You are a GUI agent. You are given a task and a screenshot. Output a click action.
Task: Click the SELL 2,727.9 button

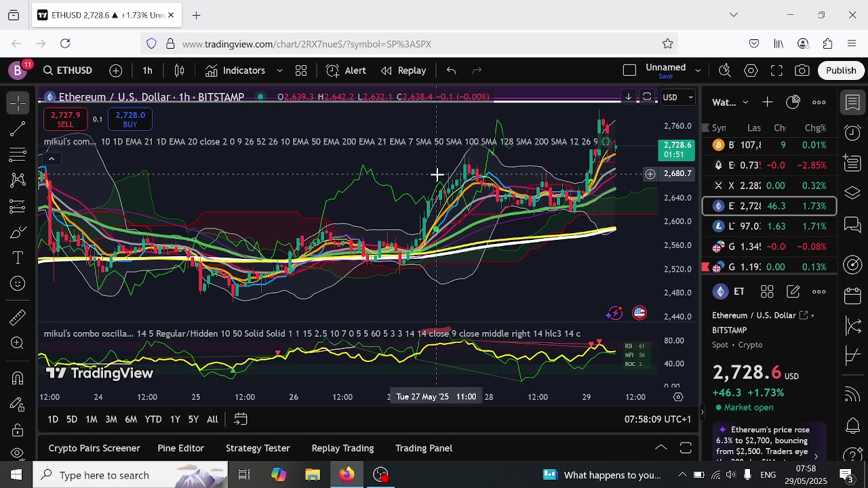pos(65,120)
